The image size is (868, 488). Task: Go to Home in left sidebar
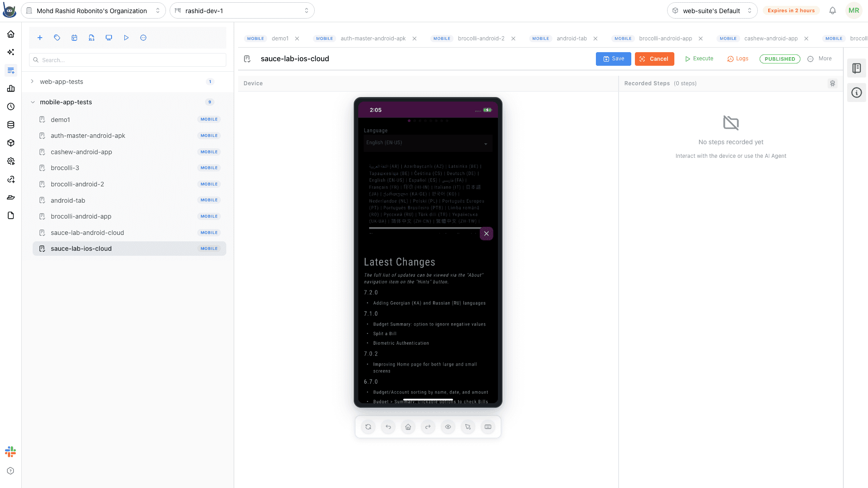tap(11, 34)
